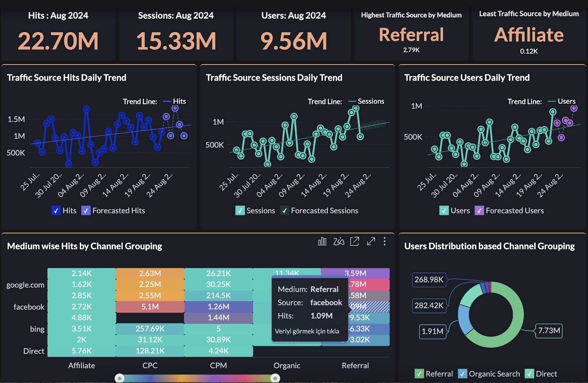Disable Forecasted Sessions series checkbox
588x383 pixels.
click(284, 211)
